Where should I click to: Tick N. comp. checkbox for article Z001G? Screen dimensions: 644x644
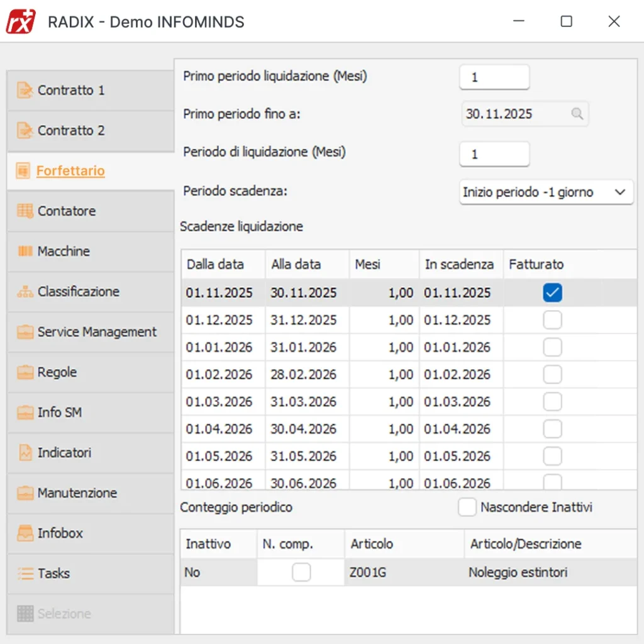[x=301, y=572]
